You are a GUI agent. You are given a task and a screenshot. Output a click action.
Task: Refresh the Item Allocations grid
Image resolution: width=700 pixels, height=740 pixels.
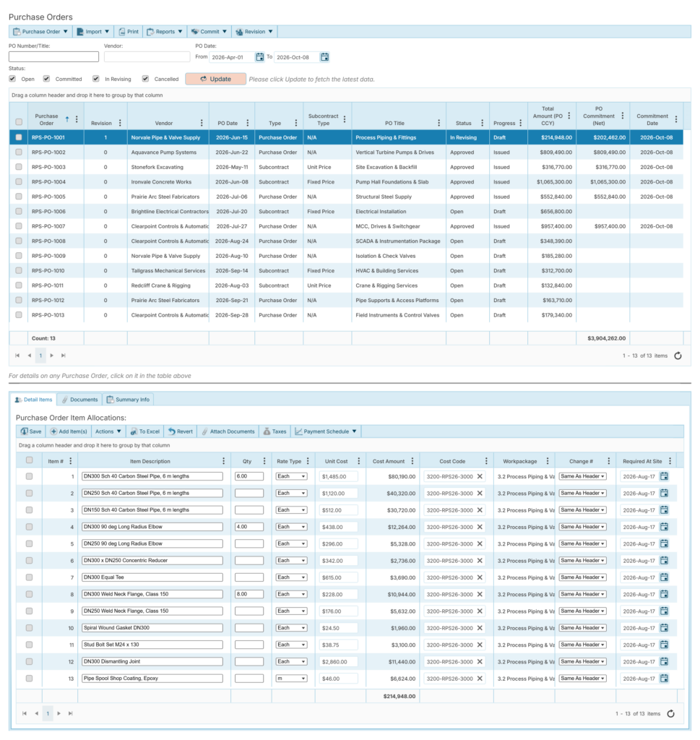(671, 713)
